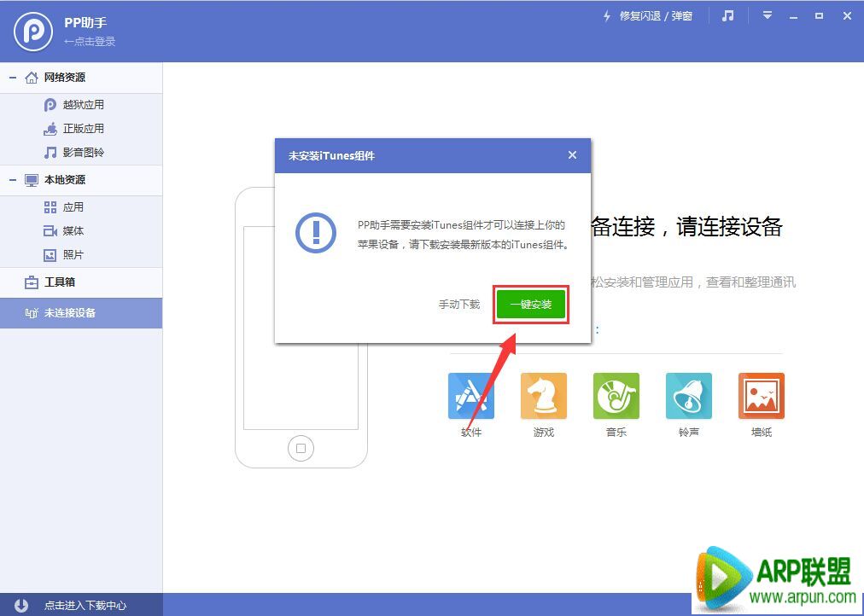Collapse the 网络资源 section
This screenshot has width=864, height=616.
(x=9, y=77)
